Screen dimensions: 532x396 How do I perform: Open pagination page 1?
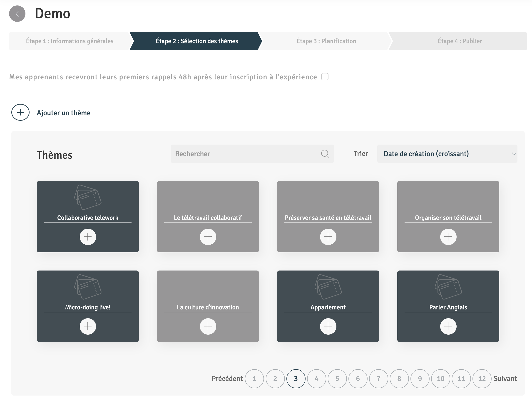coord(254,379)
